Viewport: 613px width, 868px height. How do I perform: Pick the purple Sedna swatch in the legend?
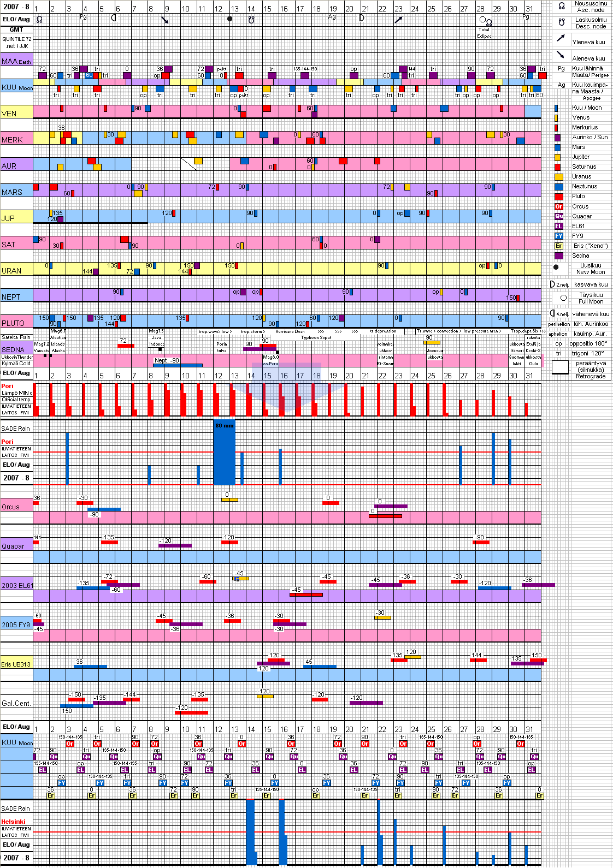coord(558,255)
